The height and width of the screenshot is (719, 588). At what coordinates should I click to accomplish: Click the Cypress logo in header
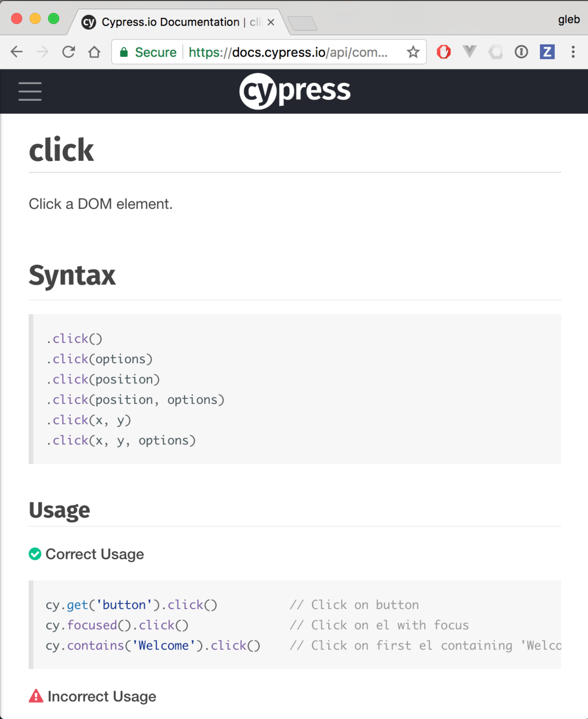click(295, 91)
